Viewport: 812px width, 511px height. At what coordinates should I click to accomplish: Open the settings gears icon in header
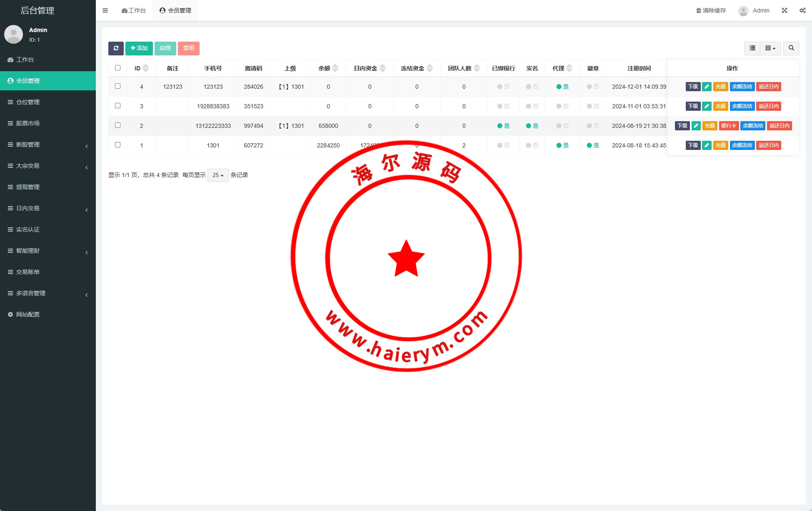(802, 10)
